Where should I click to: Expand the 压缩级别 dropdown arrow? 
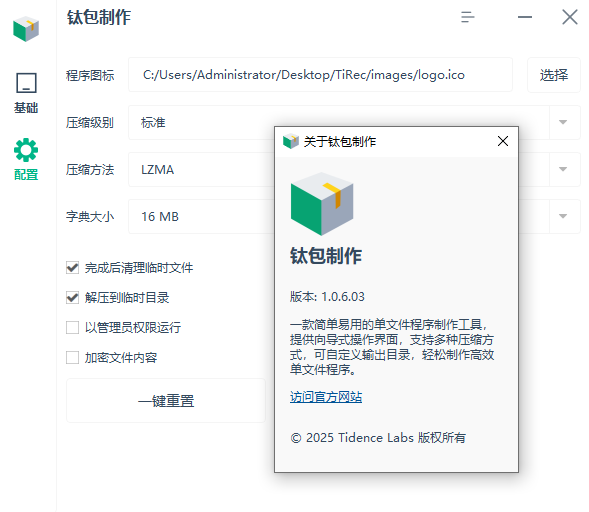pyautogui.click(x=563, y=122)
